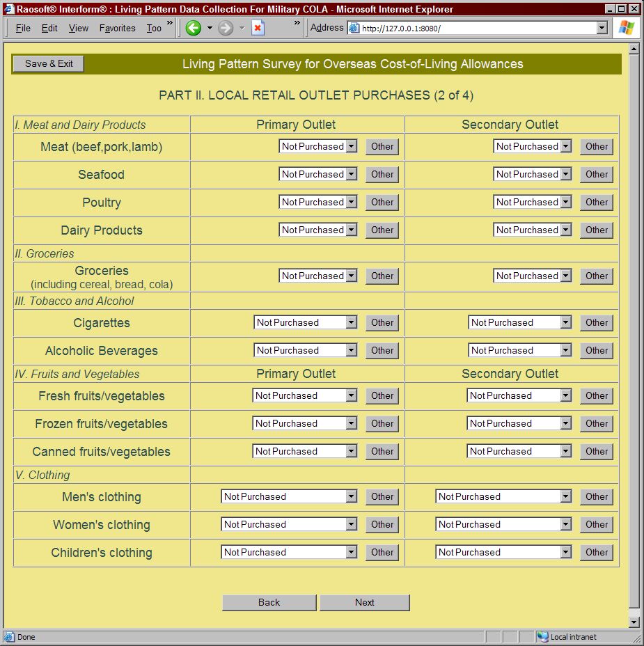Expand the hidden toolbar buttons chevron
This screenshot has height=646, width=644.
click(x=297, y=23)
